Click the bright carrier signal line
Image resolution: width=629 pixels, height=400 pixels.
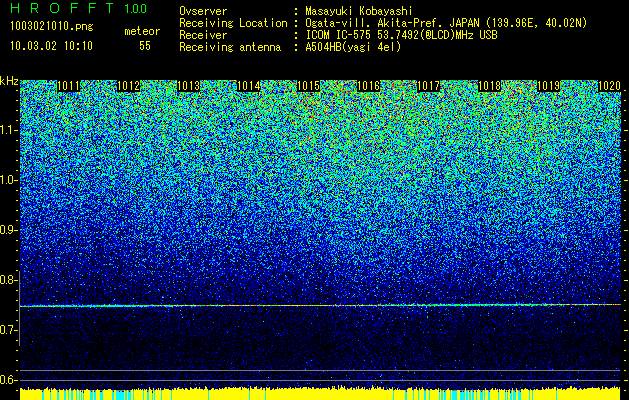pyautogui.click(x=321, y=305)
